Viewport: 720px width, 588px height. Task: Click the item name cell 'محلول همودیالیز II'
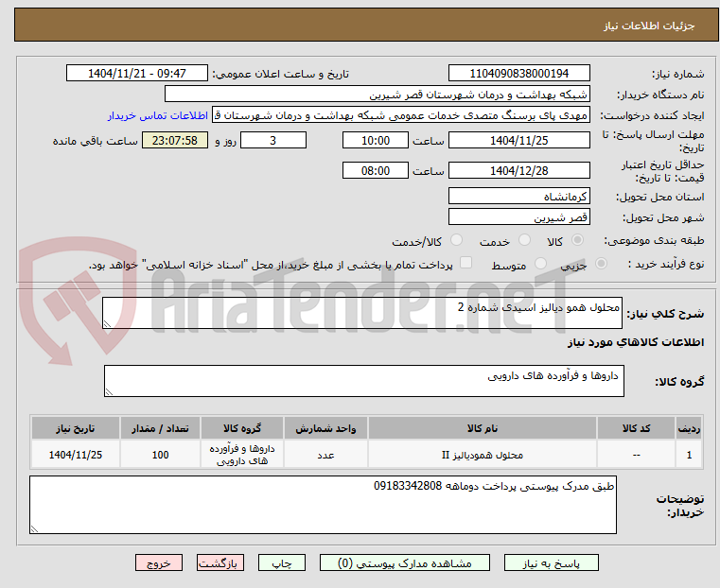(x=483, y=455)
